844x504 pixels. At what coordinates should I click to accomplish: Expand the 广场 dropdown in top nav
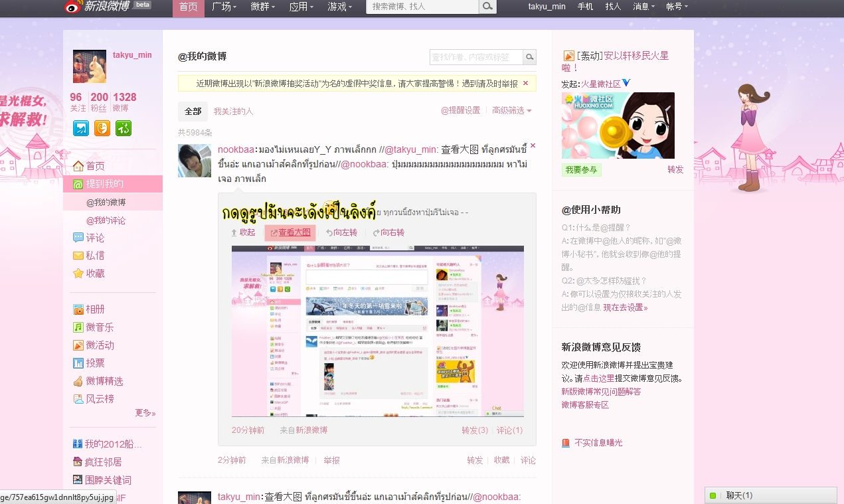(225, 7)
